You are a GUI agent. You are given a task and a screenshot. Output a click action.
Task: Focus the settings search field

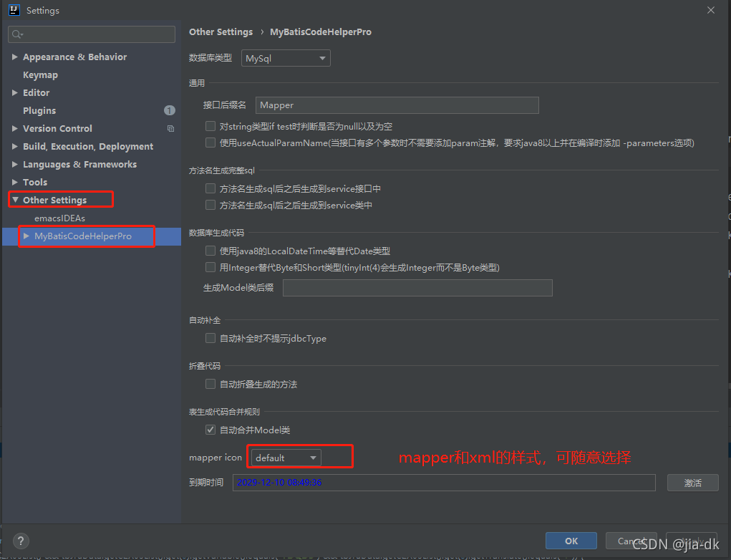click(92, 34)
